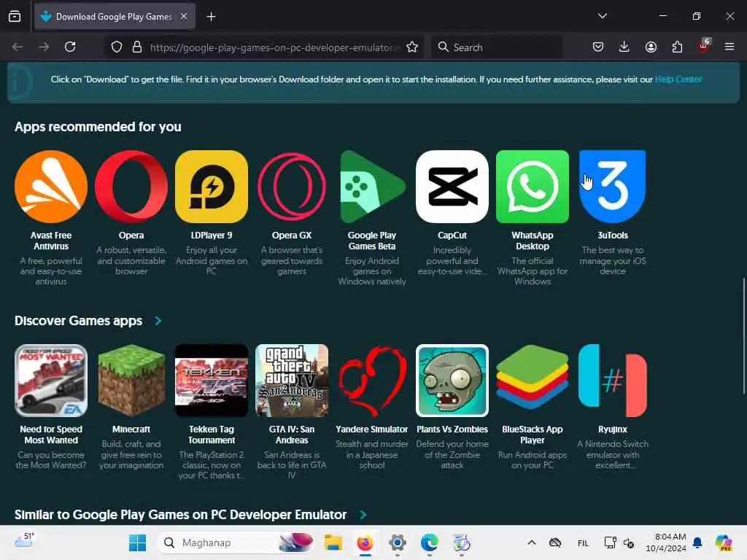Select the WhatsApp Desktop icon
Screen dimensions: 747x560
click(532, 187)
